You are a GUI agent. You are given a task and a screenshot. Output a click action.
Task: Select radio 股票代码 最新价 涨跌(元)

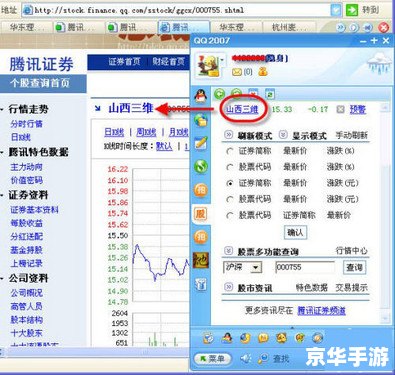(x=229, y=199)
